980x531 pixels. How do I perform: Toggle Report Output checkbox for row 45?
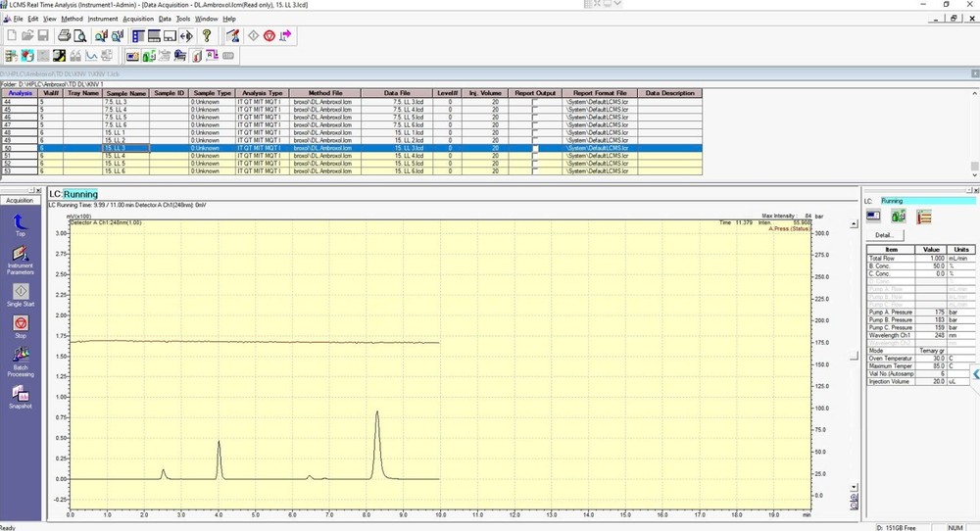pyautogui.click(x=535, y=110)
